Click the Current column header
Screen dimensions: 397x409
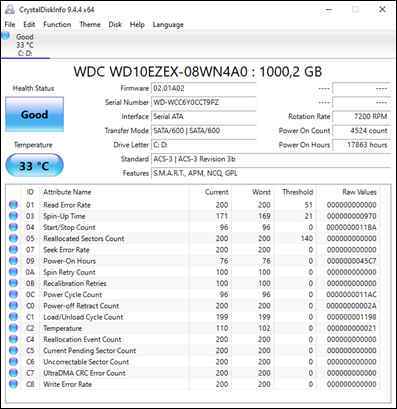(x=216, y=192)
